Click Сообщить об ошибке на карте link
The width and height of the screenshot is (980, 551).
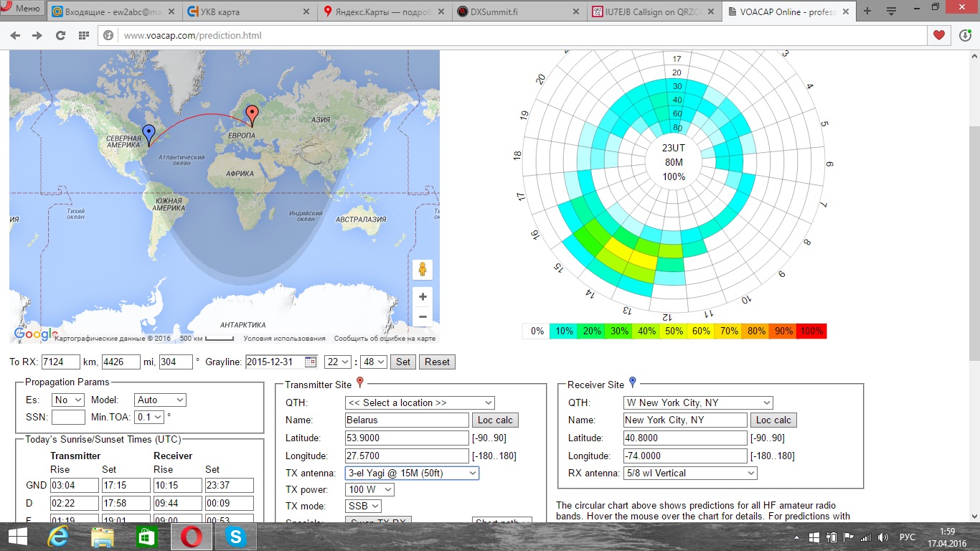[x=385, y=338]
